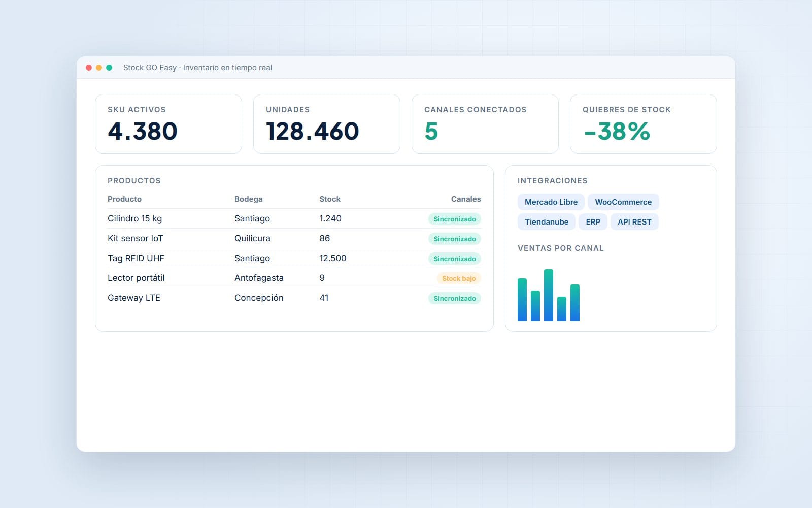This screenshot has height=508, width=812.
Task: Select the Lector portátil product name
Action: (136, 278)
